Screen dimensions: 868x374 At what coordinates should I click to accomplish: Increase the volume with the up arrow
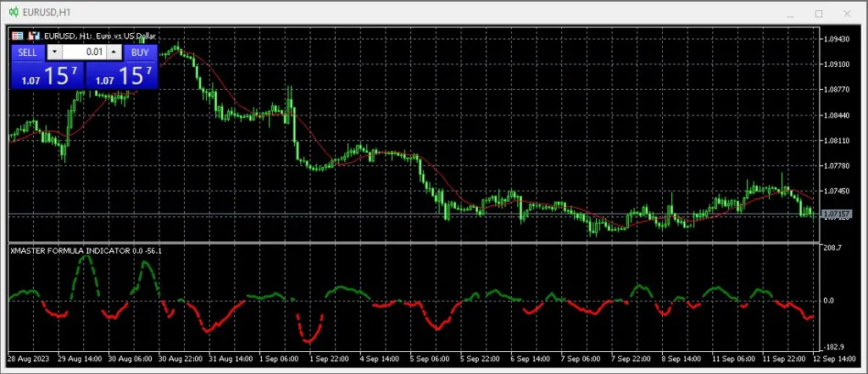click(114, 53)
